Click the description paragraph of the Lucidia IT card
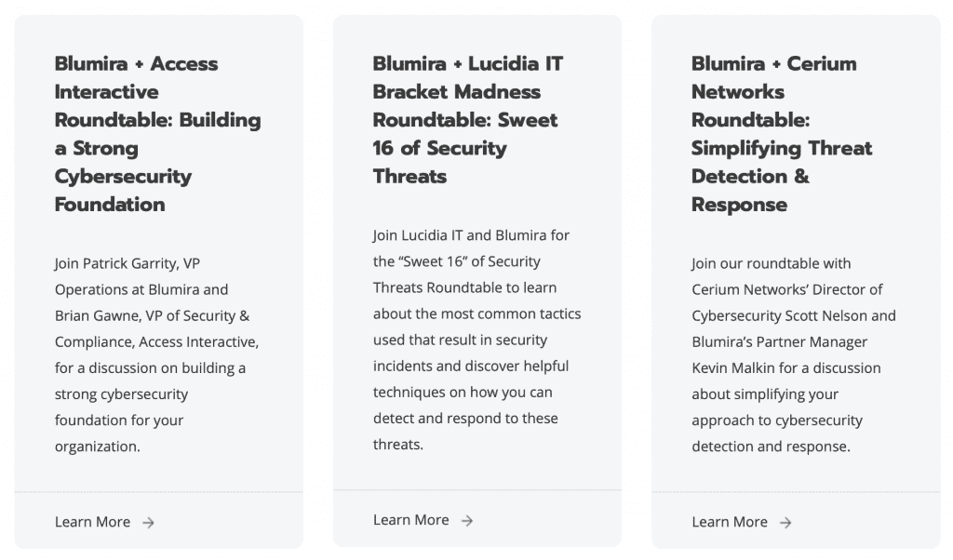953x560 pixels. tap(477, 340)
